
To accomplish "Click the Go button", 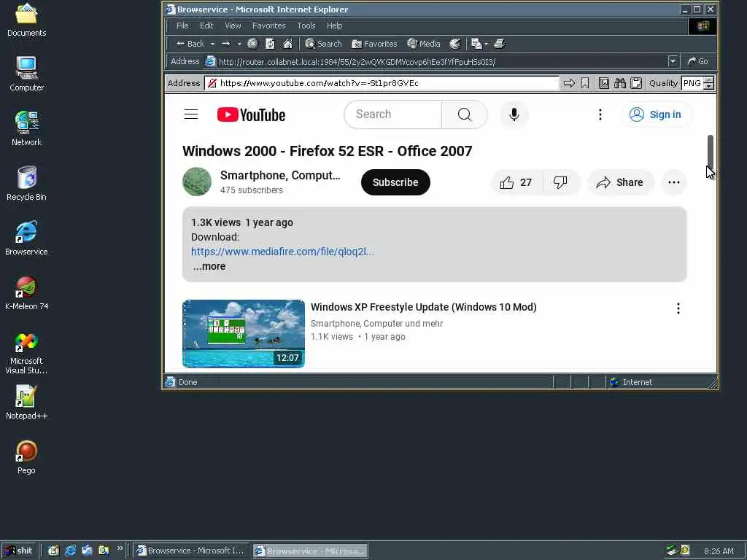I will (x=698, y=61).
